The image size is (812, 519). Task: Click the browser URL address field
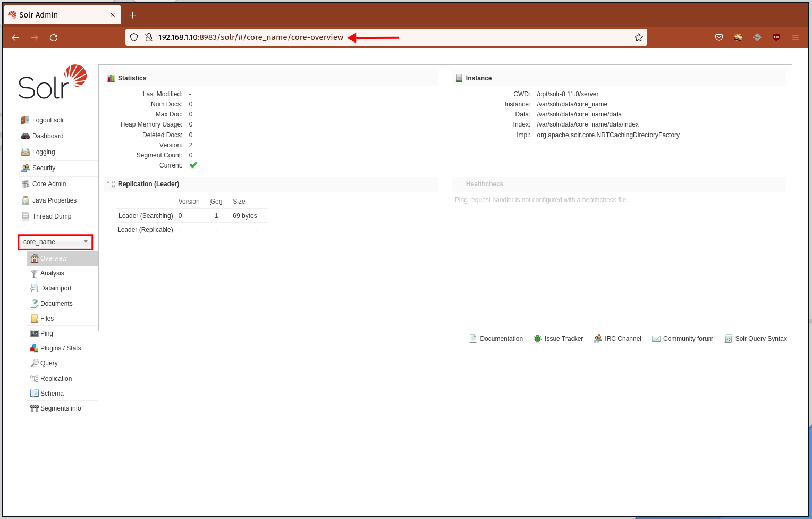coord(386,37)
